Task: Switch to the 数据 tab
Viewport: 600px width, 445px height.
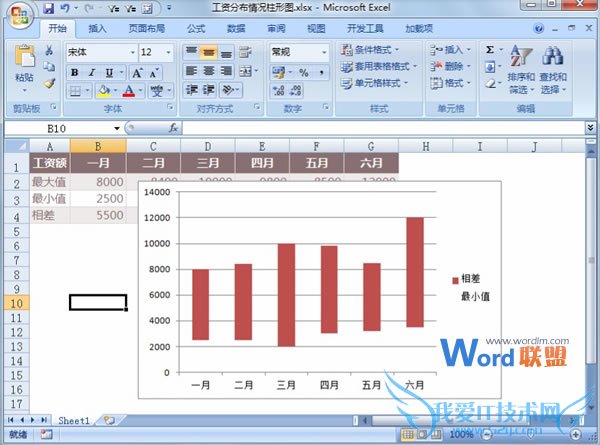Action: 236,28
